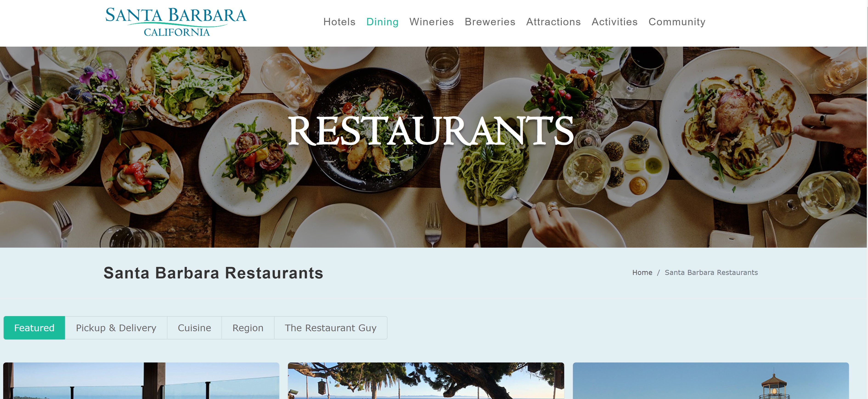Open the first featured restaurant ocean-view thumbnail
The height and width of the screenshot is (399, 868).
[141, 381]
